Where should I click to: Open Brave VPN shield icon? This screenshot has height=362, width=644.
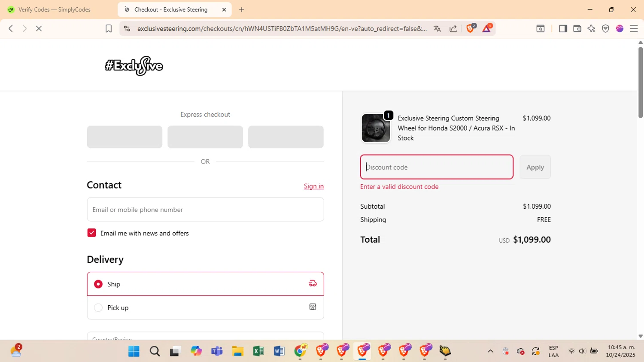click(605, 28)
